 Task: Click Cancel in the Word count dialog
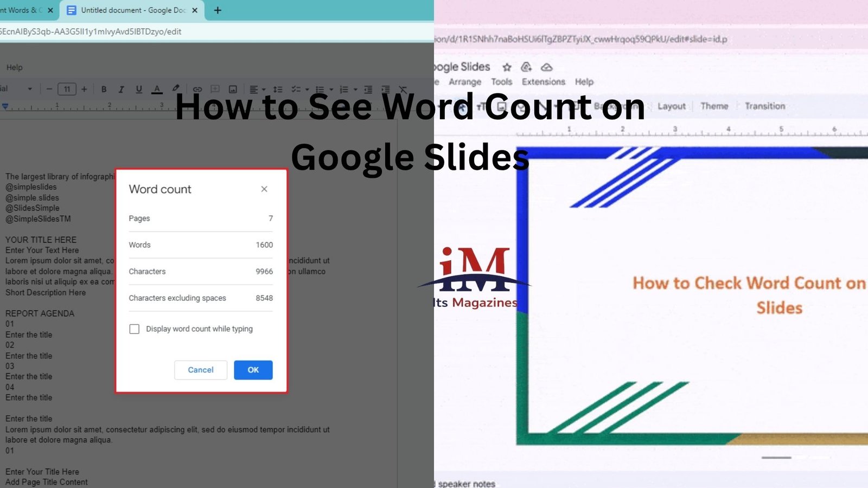pos(201,370)
